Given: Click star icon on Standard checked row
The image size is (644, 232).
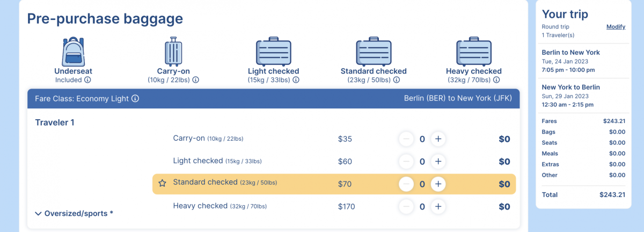Looking at the screenshot, I should pos(162,184).
